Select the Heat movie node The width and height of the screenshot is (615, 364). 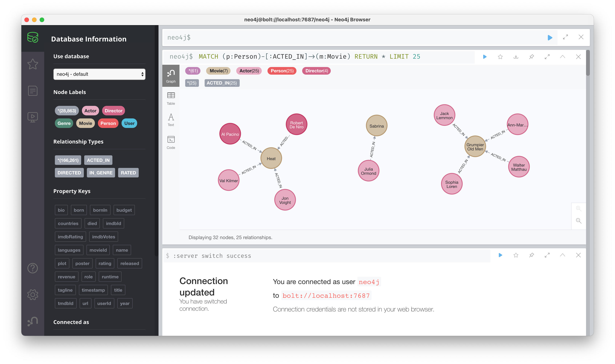point(271,158)
